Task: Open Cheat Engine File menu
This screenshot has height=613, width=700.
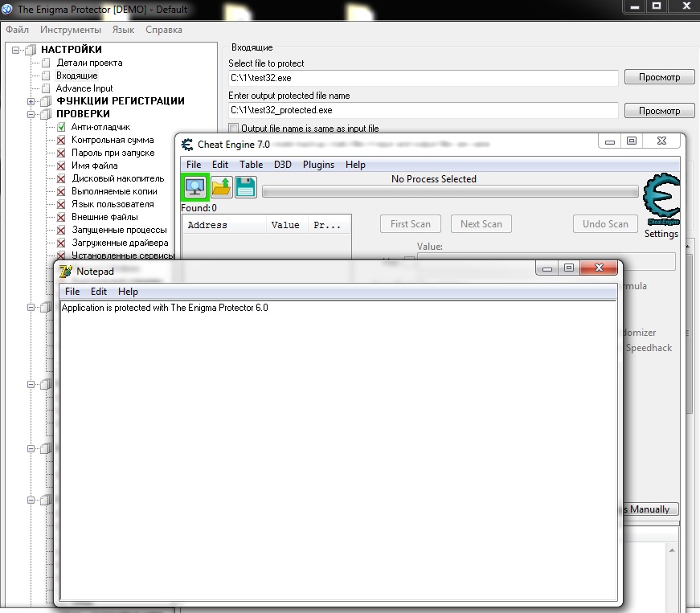Action: coord(194,165)
